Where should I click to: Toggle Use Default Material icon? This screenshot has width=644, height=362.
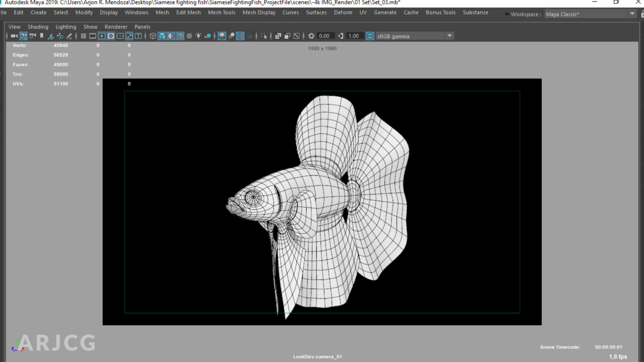[171, 36]
